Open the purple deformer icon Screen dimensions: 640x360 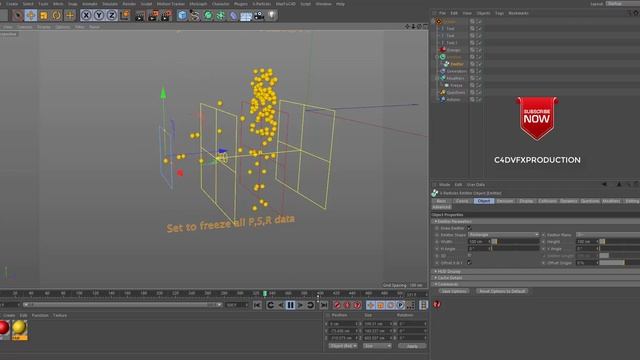click(x=233, y=16)
